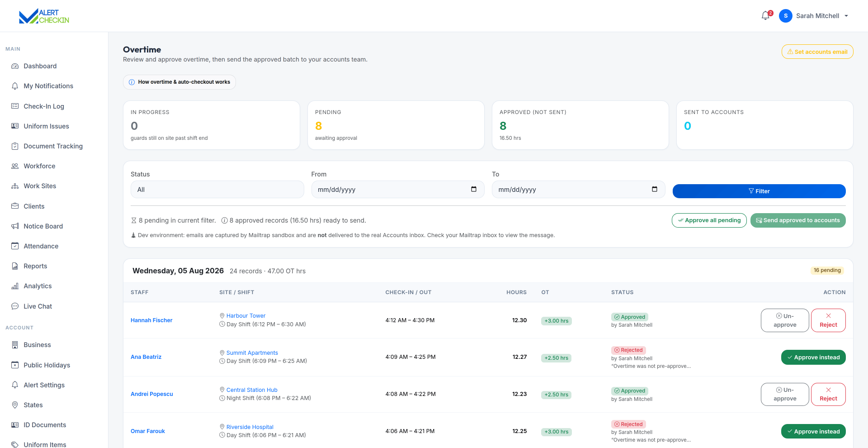Click the Sarah Mitchell avatar circle

point(786,16)
